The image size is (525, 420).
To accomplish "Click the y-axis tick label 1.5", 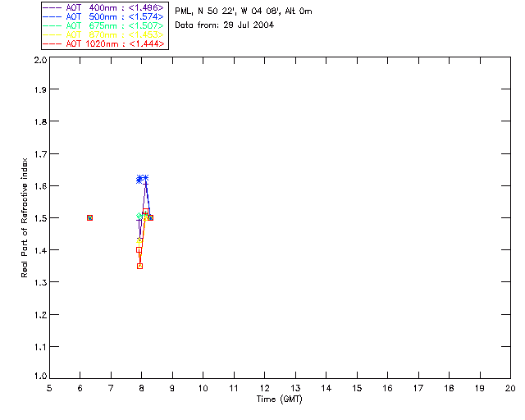I will click(40, 218).
